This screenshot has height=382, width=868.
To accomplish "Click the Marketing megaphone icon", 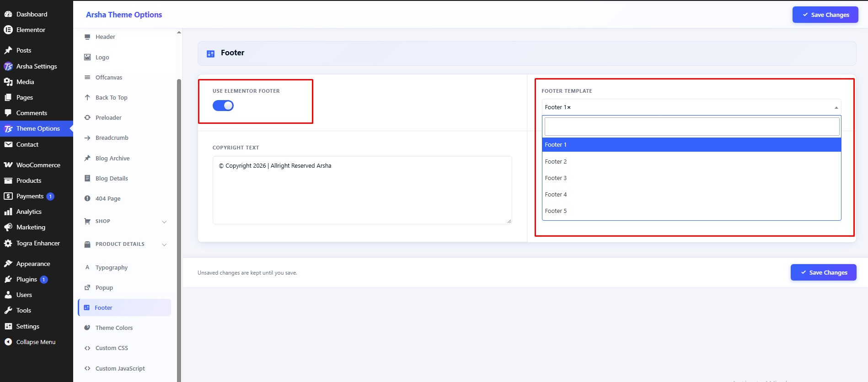I will pos(8,227).
